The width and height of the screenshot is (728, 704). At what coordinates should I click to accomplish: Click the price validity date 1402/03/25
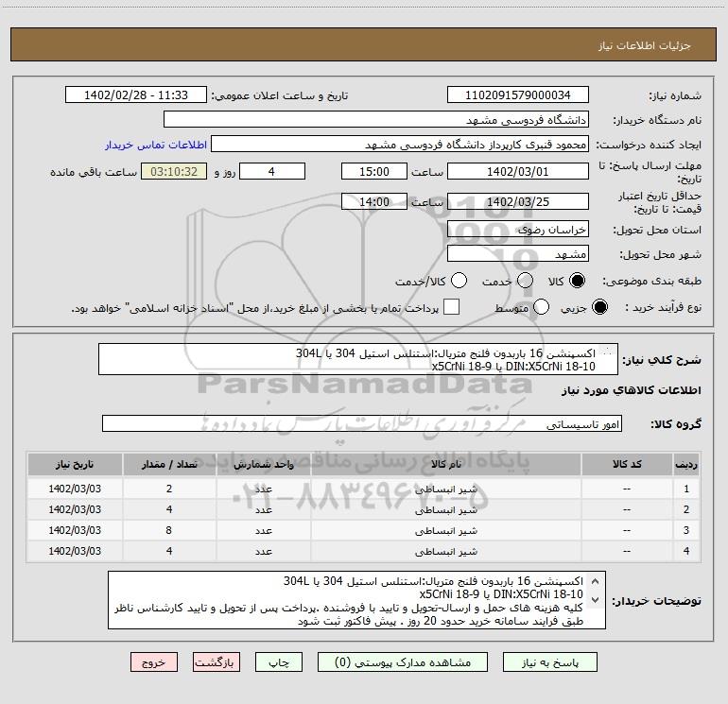coord(518,201)
